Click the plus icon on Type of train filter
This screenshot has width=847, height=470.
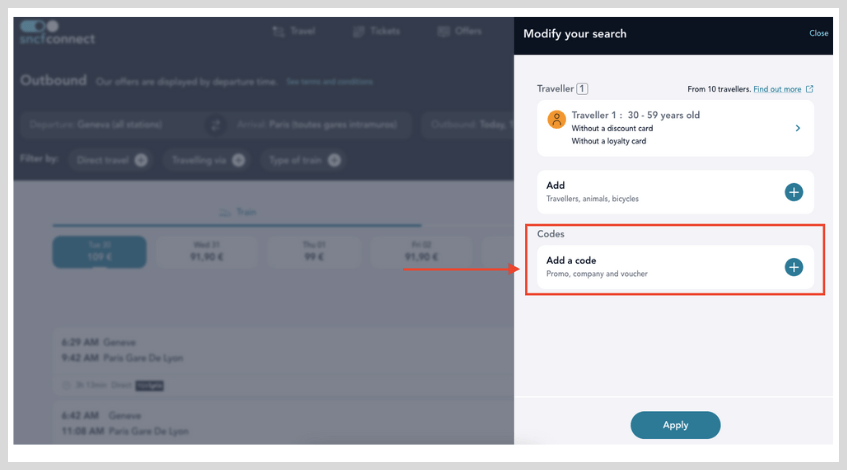(x=334, y=160)
